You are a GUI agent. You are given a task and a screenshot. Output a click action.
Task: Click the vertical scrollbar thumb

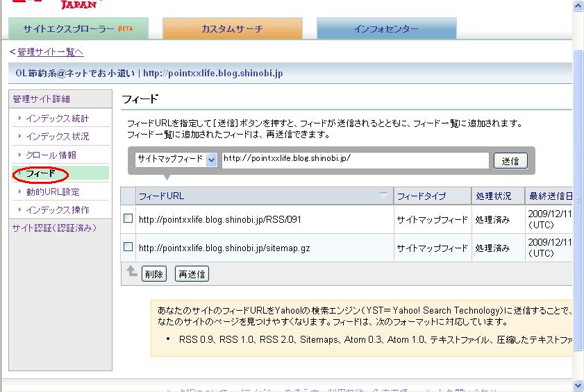pyautogui.click(x=578, y=200)
